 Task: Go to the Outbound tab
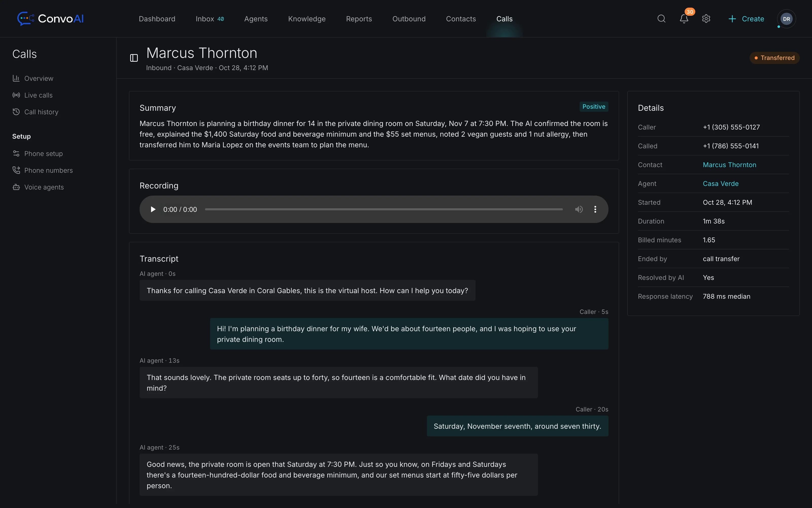(x=409, y=19)
